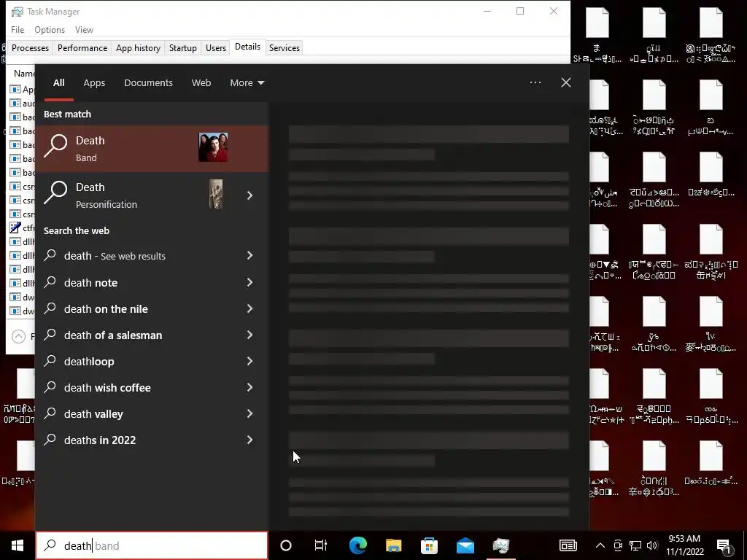Expand the 'deaths in 2022' arrow

[249, 440]
